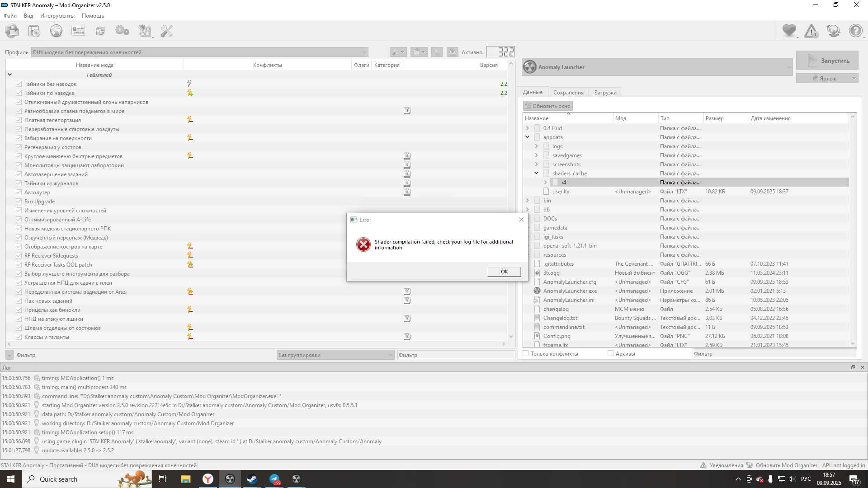The width and height of the screenshot is (868, 488).
Task: Click the Запустить button
Action: pyautogui.click(x=827, y=61)
